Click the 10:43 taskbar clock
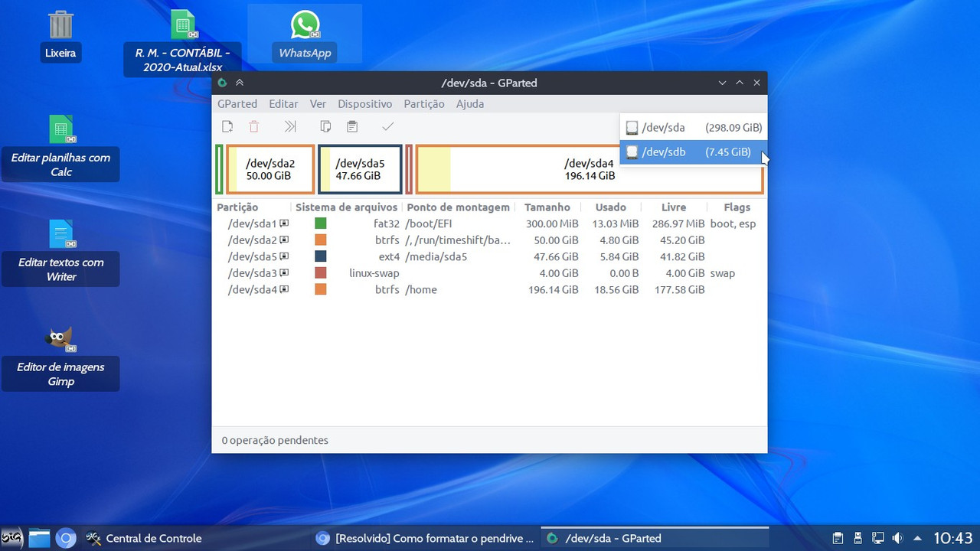Screen dimensions: 980x551 pos(953,539)
